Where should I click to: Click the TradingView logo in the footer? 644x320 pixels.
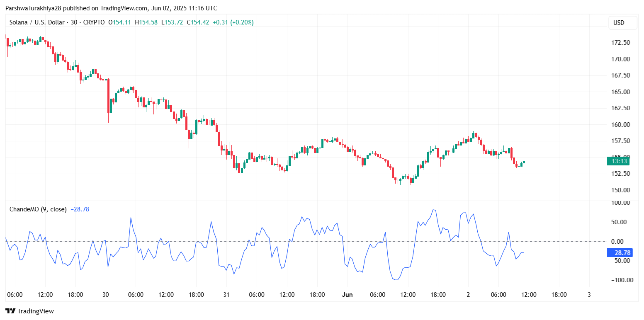tap(29, 311)
